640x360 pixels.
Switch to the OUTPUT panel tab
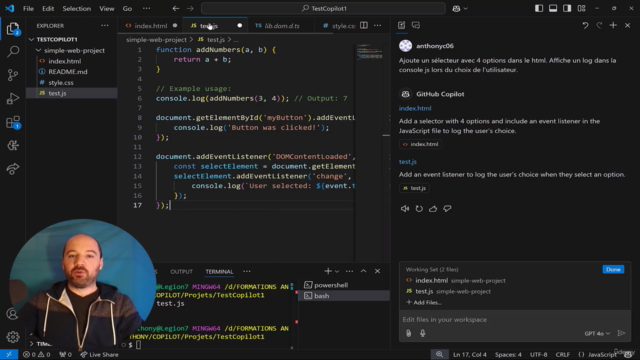coord(181,271)
